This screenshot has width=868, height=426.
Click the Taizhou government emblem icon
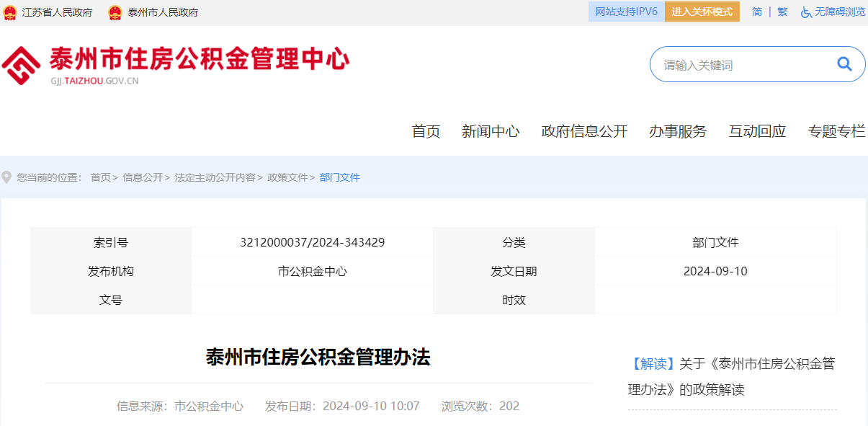115,12
